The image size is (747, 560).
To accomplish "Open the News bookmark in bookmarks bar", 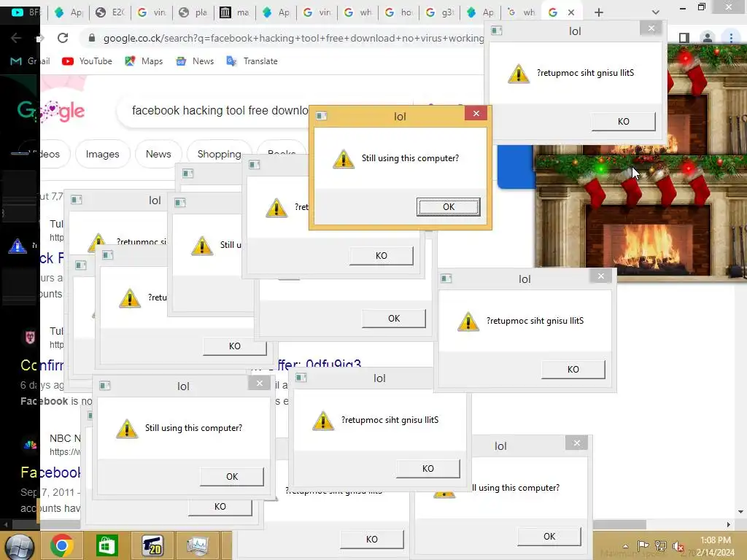I will [x=195, y=61].
